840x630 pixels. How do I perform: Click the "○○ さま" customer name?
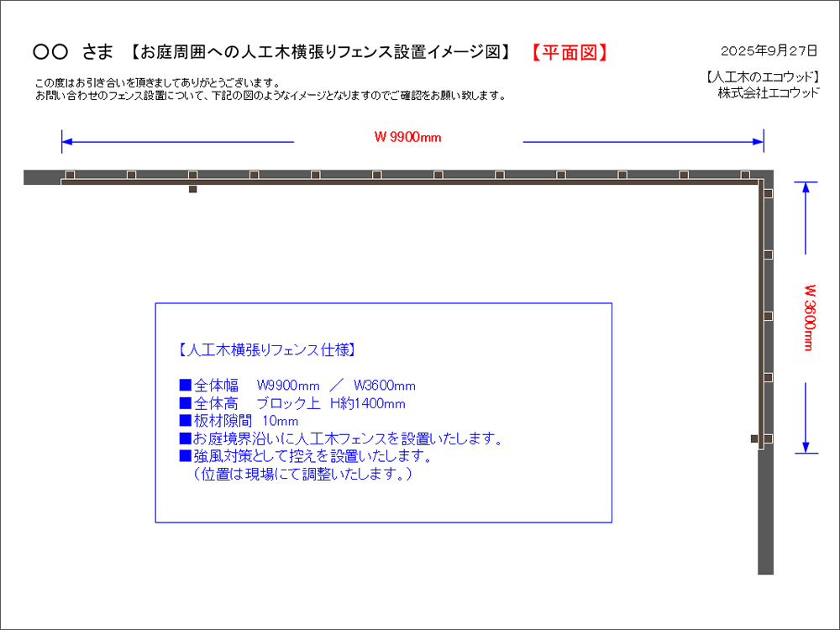[72, 53]
